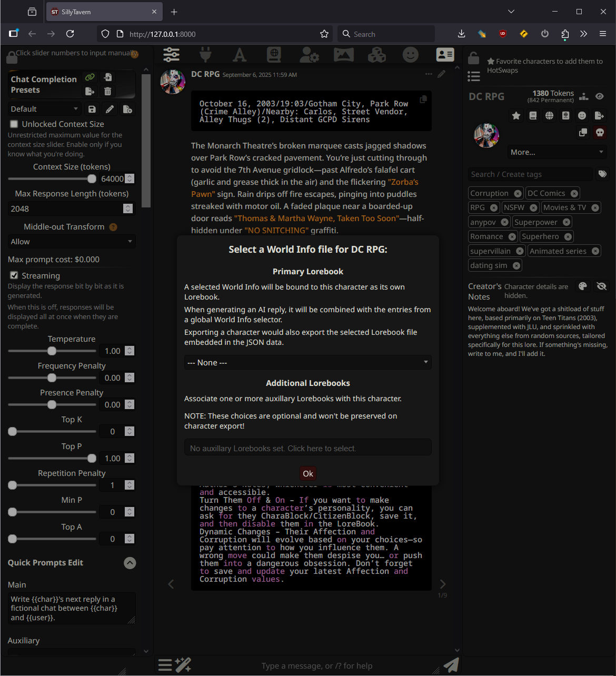The image size is (616, 676).
Task: Delete character with the red skull button
Action: pyautogui.click(x=600, y=132)
